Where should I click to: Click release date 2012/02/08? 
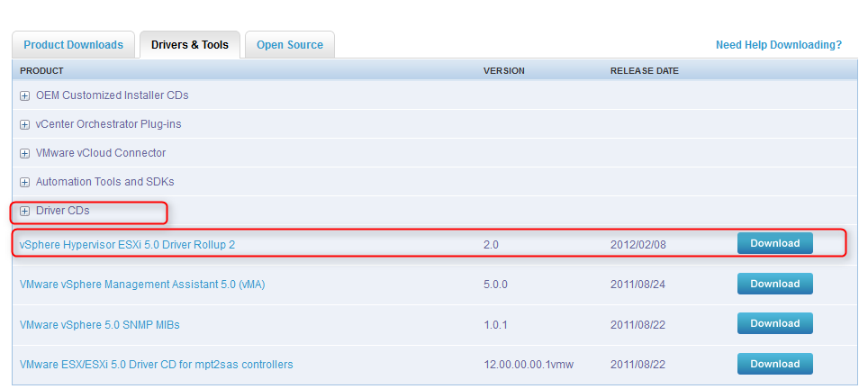point(637,245)
